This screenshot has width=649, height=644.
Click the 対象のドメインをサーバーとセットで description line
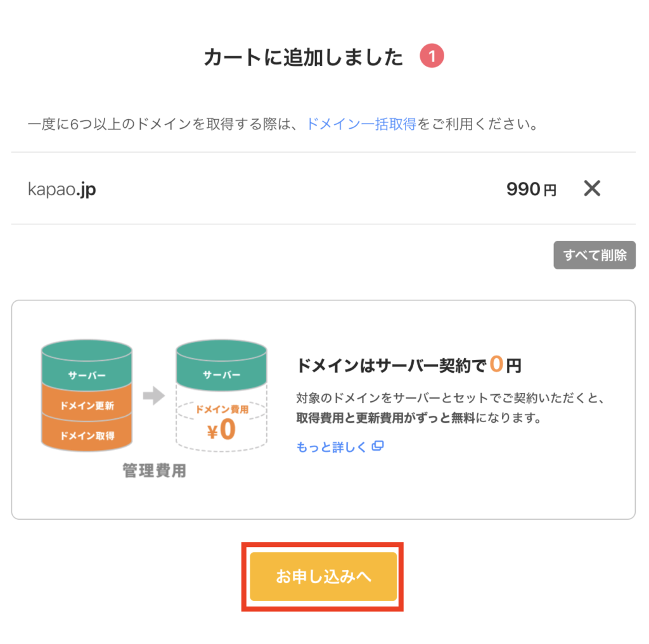click(x=451, y=399)
